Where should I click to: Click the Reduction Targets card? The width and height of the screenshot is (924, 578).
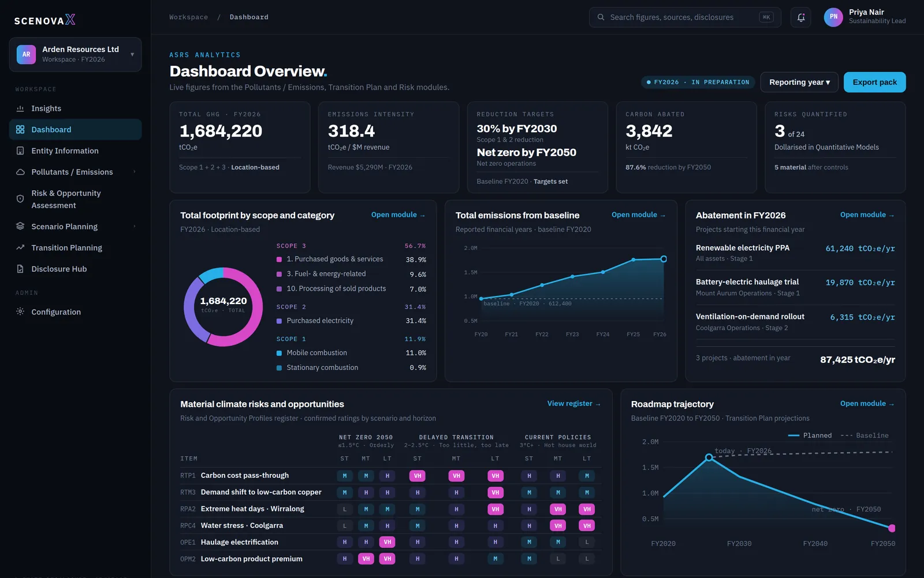coord(538,147)
